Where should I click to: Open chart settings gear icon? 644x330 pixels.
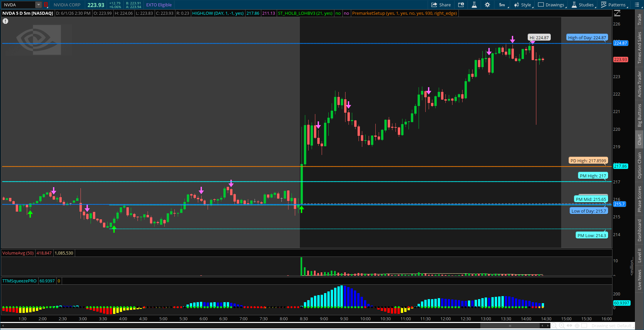tap(487, 5)
